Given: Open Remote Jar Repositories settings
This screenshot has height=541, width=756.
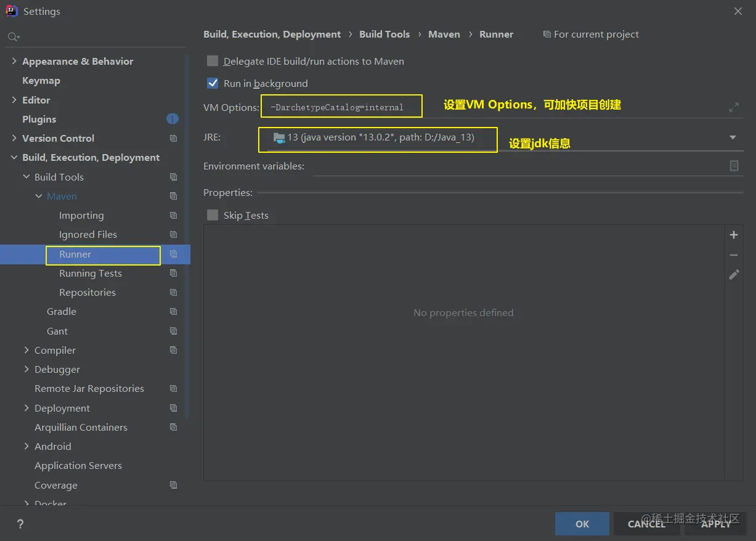Looking at the screenshot, I should [89, 389].
